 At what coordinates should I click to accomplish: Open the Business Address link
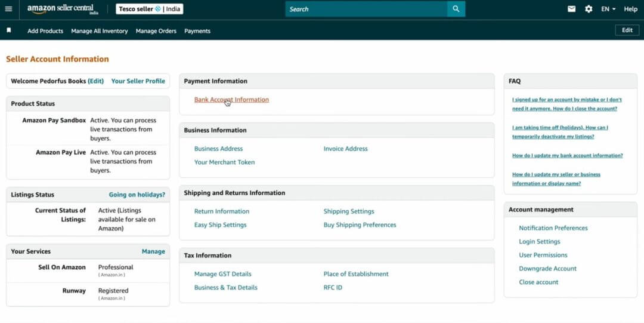click(218, 149)
